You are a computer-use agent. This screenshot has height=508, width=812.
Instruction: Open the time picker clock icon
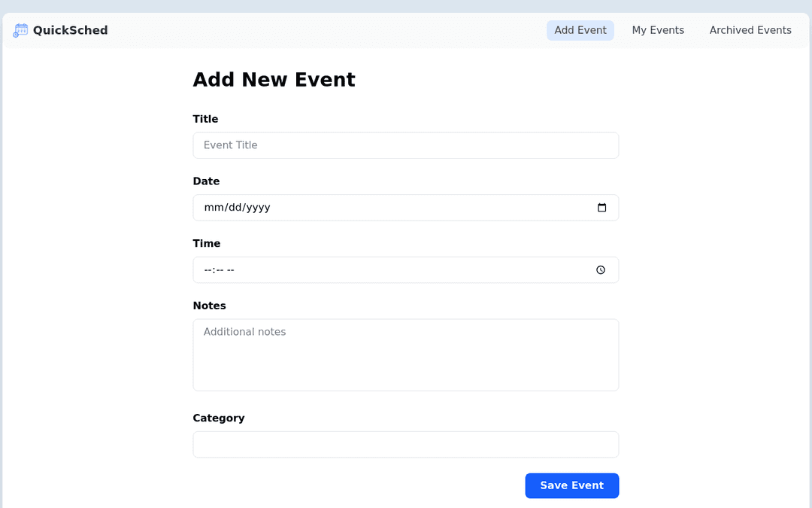(x=601, y=270)
